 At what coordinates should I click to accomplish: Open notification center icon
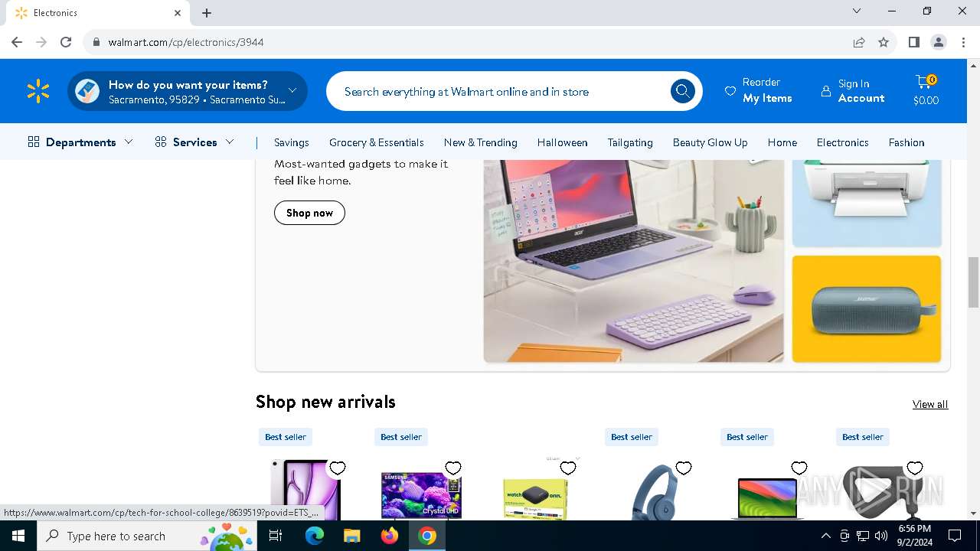(x=955, y=536)
